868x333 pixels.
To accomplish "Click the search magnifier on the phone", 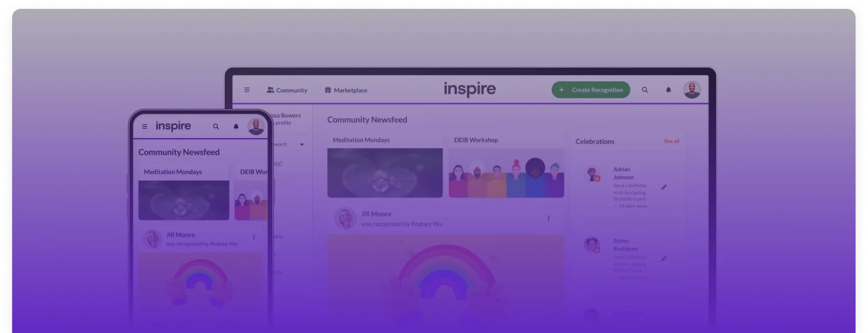I will pos(216,126).
